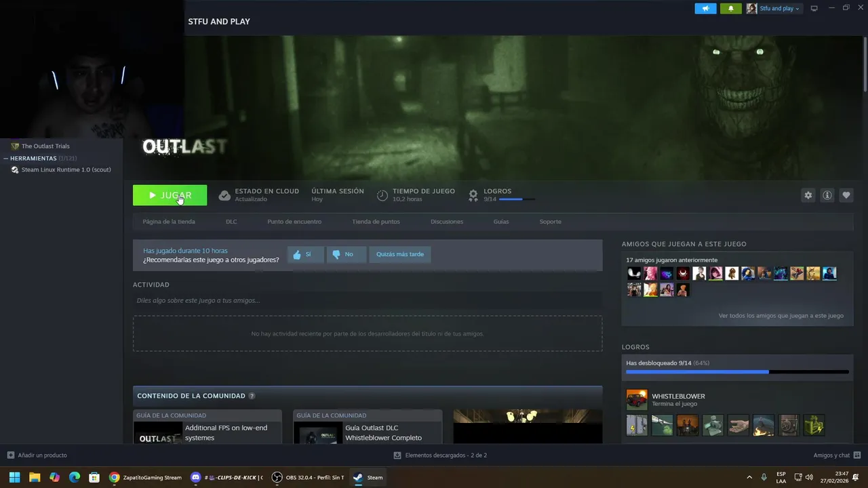Viewport: 868px width, 488px height.
Task: Click the Sí thumbs-up recommendation button
Action: [x=305, y=254]
